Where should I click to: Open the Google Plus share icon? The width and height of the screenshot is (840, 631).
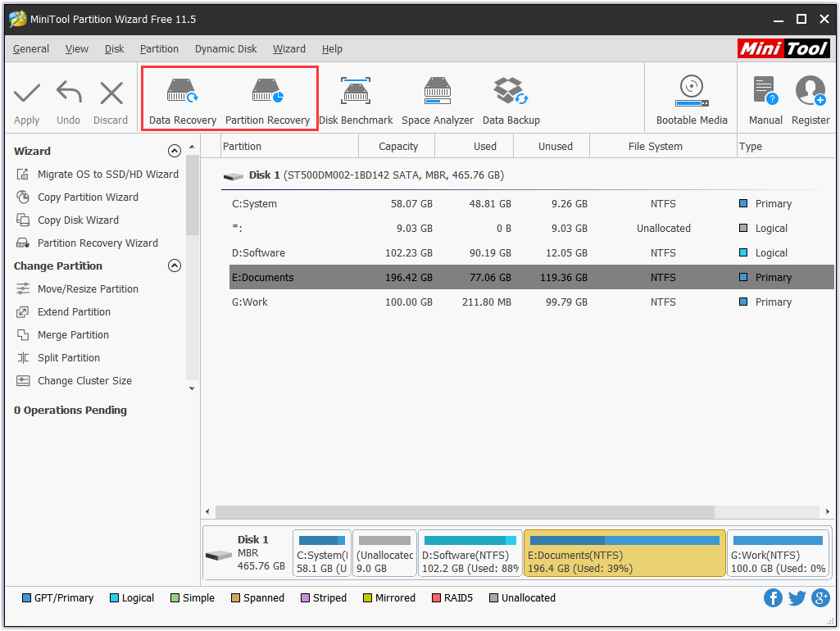point(820,597)
